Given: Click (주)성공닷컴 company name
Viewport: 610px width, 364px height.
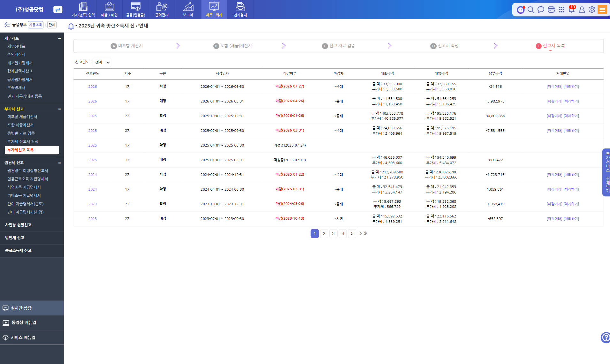Looking at the screenshot, I should point(29,10).
